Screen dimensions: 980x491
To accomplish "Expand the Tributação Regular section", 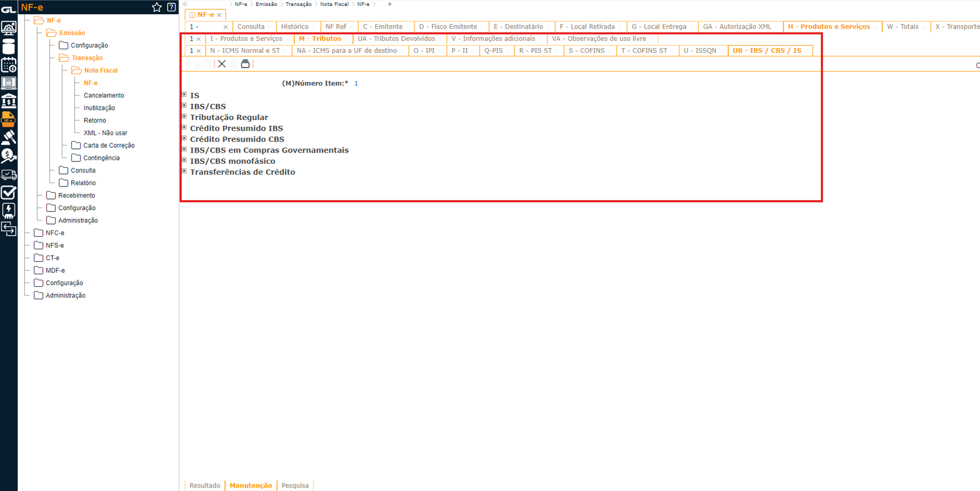I will click(x=185, y=116).
